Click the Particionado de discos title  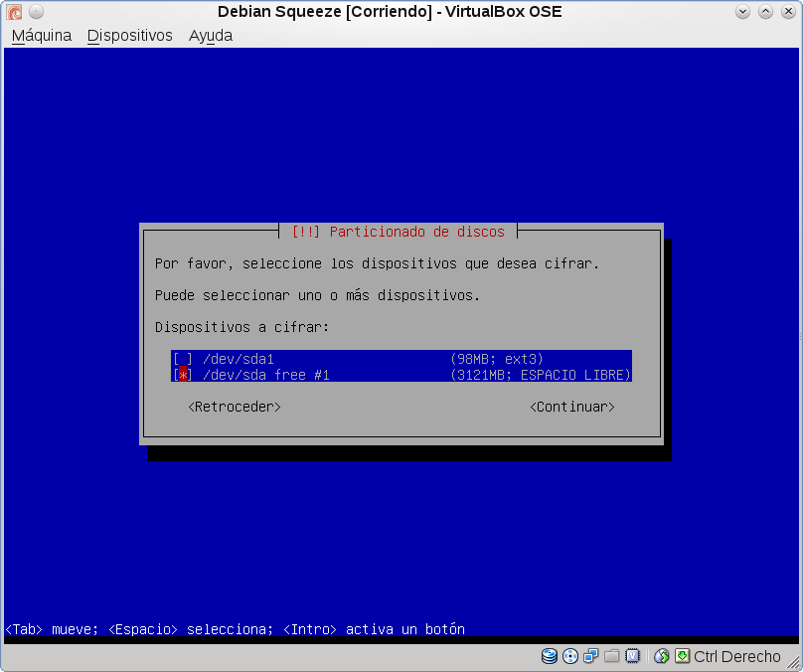(416, 232)
